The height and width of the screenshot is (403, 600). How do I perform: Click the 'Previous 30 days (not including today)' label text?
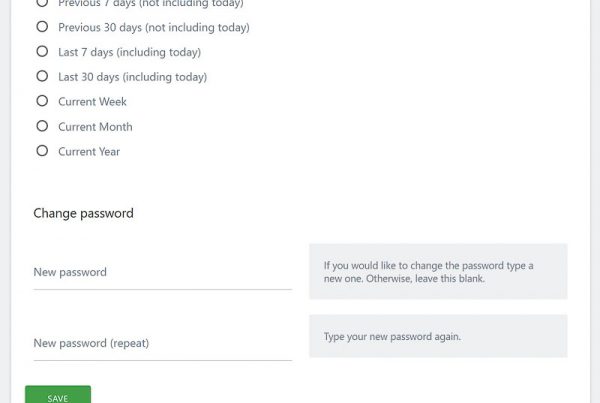point(153,28)
